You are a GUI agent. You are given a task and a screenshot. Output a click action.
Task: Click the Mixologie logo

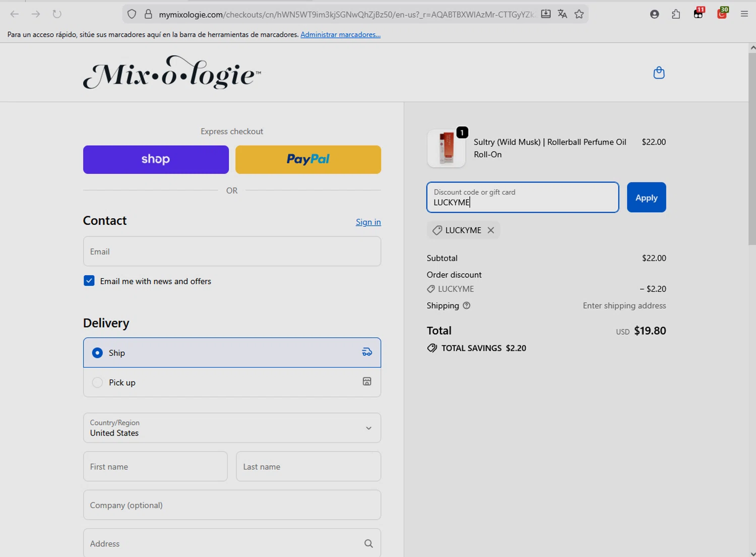coord(172,73)
